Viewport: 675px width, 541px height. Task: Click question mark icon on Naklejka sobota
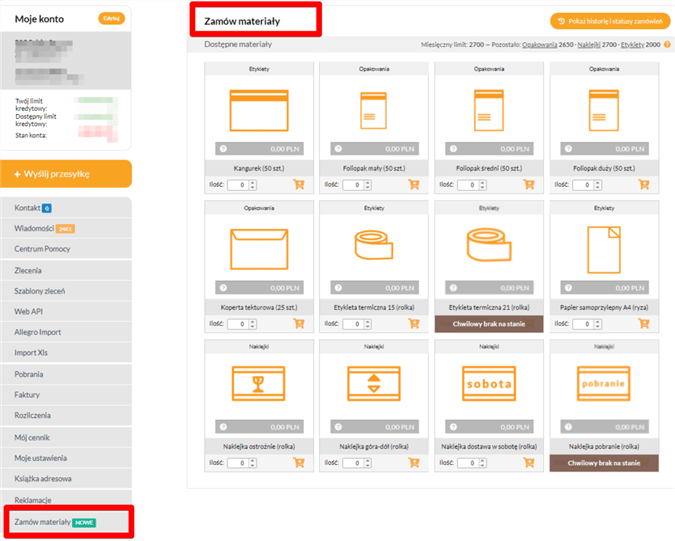tap(453, 426)
